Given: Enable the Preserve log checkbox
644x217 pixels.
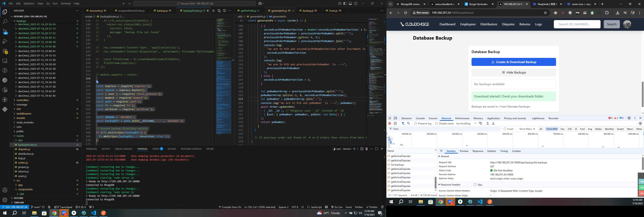Looking at the screenshot, I should (x=416, y=123).
